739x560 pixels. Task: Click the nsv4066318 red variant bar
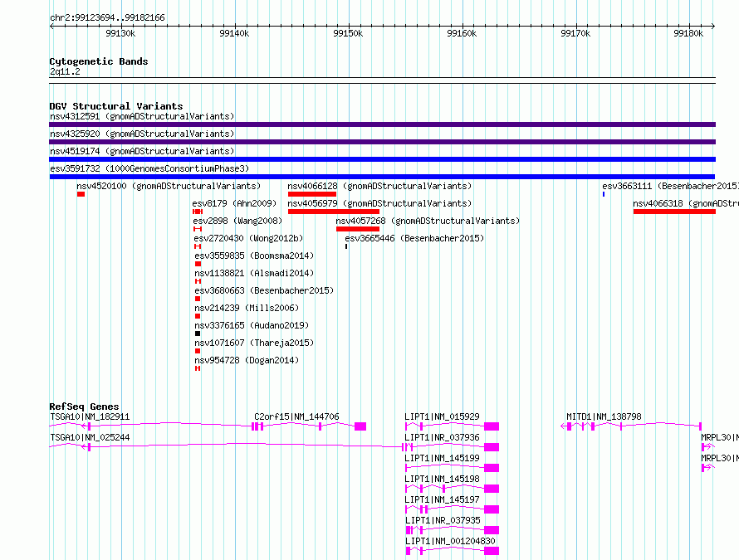pyautogui.click(x=674, y=212)
